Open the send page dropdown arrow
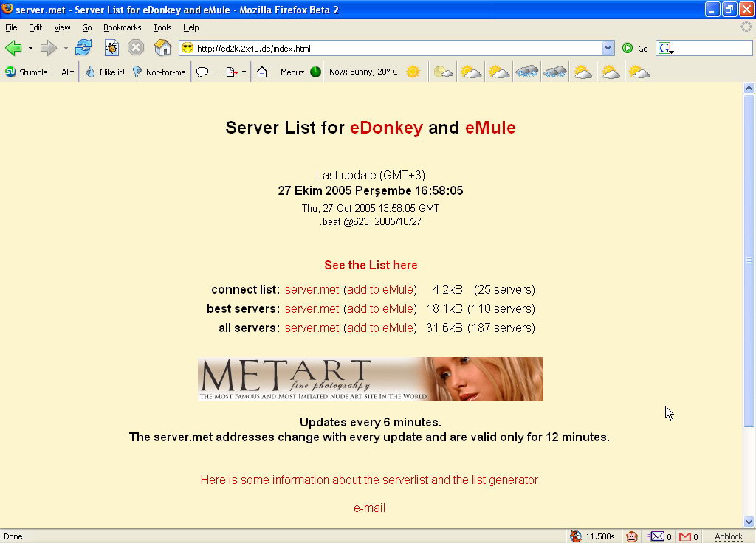Image resolution: width=756 pixels, height=543 pixels. (244, 72)
